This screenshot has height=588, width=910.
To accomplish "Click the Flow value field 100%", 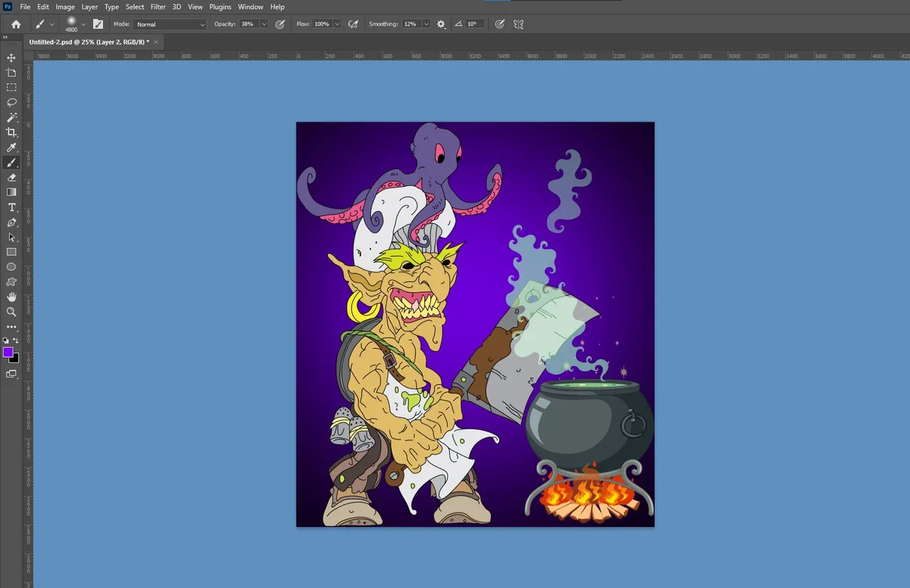I will click(322, 24).
